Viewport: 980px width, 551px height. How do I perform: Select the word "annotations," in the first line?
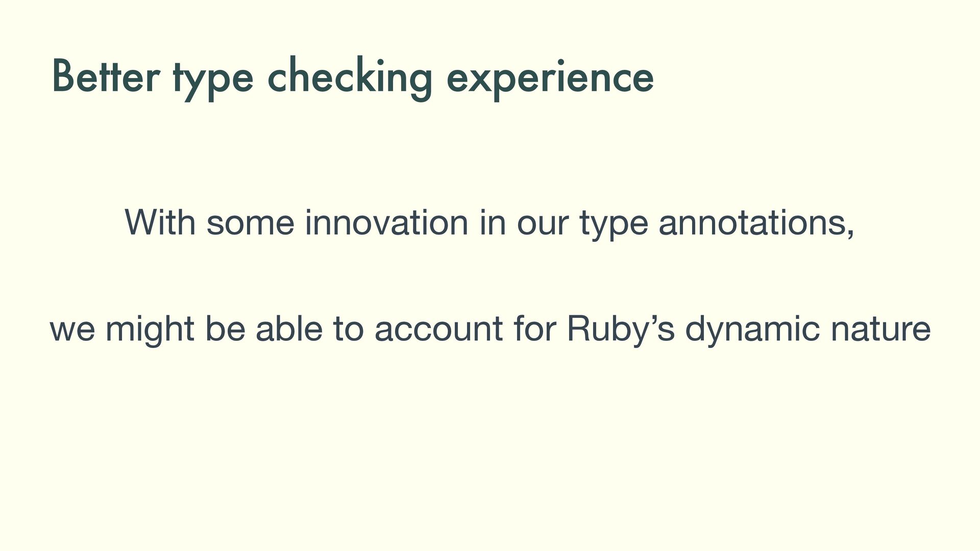pos(756,222)
